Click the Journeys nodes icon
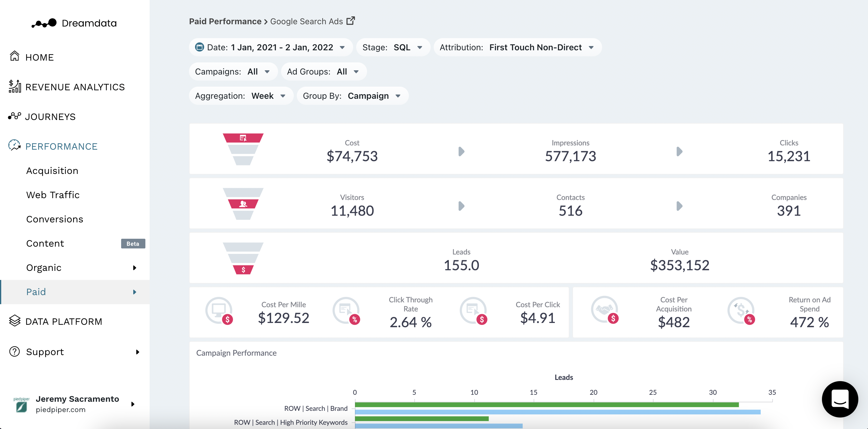Viewport: 868px width, 429px height. tap(15, 116)
